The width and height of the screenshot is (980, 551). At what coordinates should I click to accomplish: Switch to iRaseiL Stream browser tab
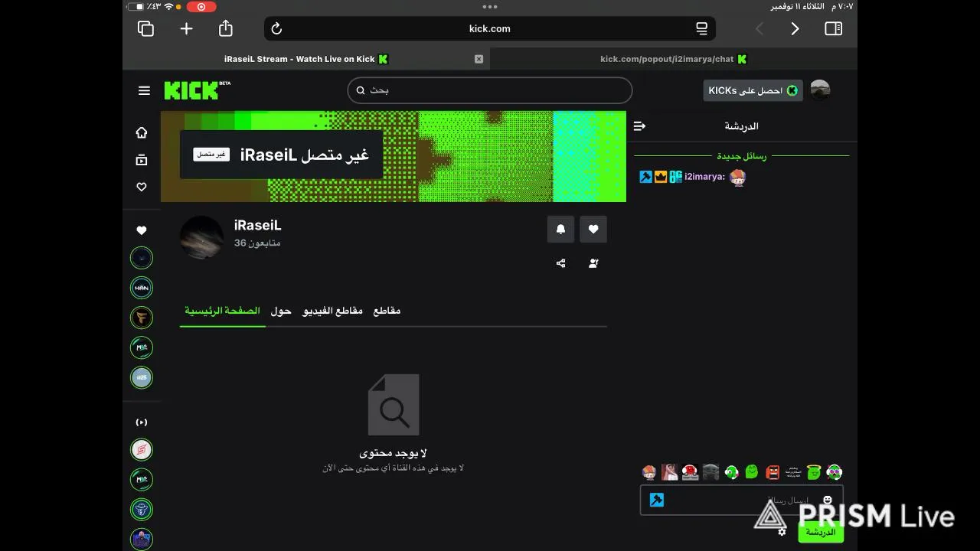click(306, 59)
